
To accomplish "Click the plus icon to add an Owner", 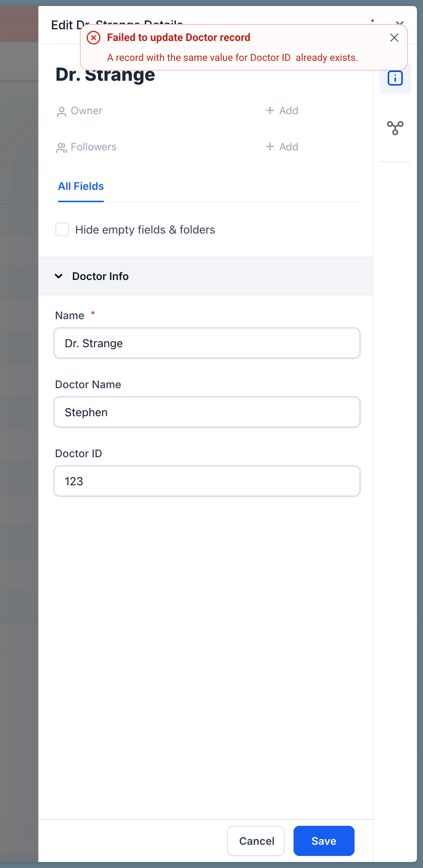I will coord(270,110).
